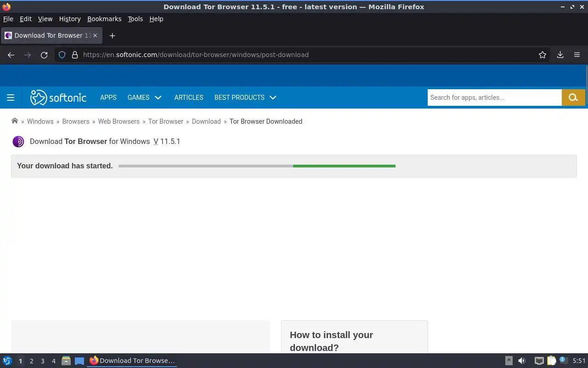The width and height of the screenshot is (588, 368).
Task: Open the Tools menu
Action: click(135, 19)
